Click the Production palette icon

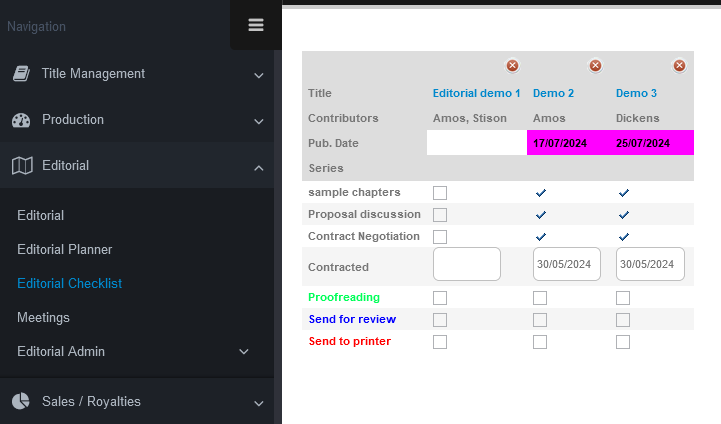tap(21, 120)
